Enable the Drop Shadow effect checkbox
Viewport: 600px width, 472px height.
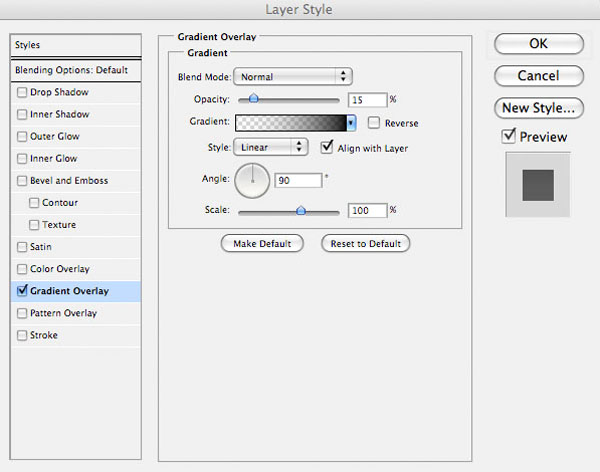coord(22,92)
